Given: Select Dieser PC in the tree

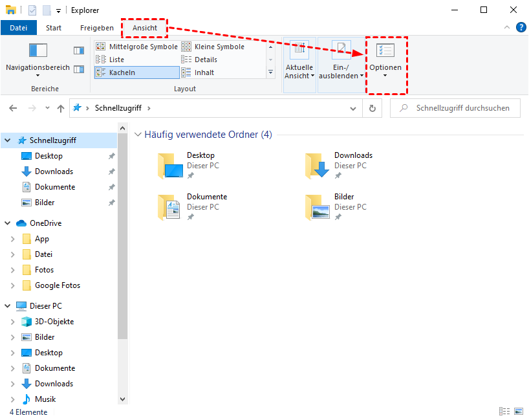Looking at the screenshot, I should [x=45, y=306].
